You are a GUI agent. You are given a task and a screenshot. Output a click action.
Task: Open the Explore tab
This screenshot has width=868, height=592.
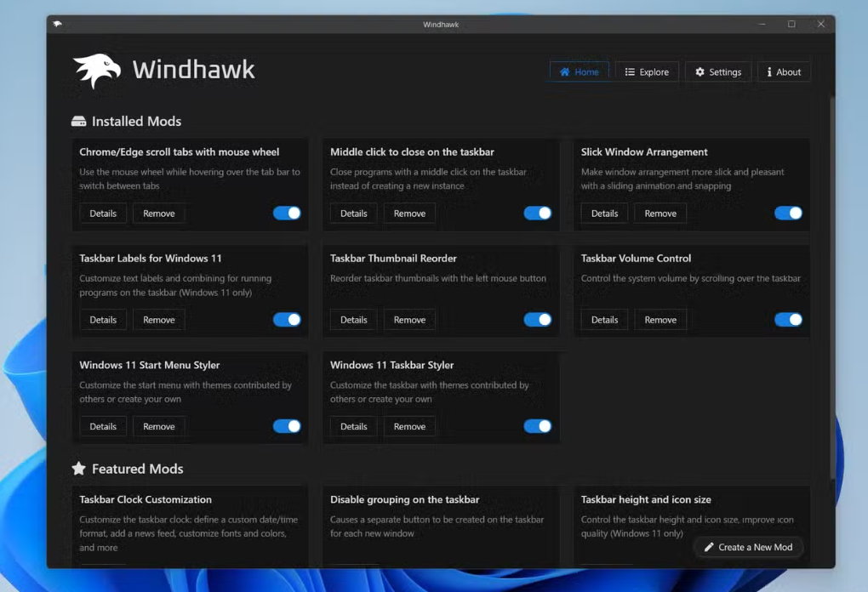[647, 72]
